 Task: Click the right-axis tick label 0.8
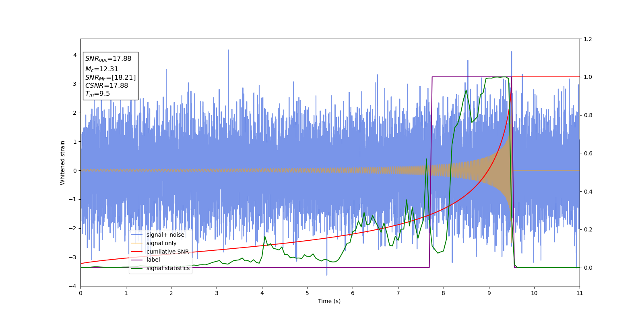(588, 115)
